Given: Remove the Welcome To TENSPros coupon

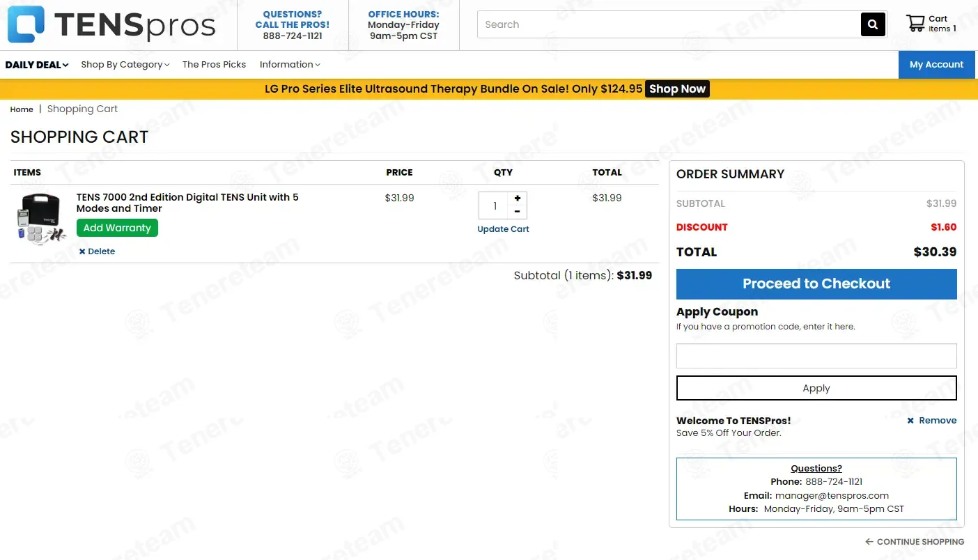Looking at the screenshot, I should click(931, 421).
